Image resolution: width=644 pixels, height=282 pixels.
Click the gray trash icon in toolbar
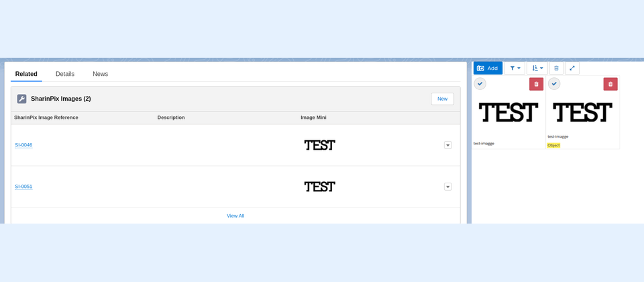point(556,68)
